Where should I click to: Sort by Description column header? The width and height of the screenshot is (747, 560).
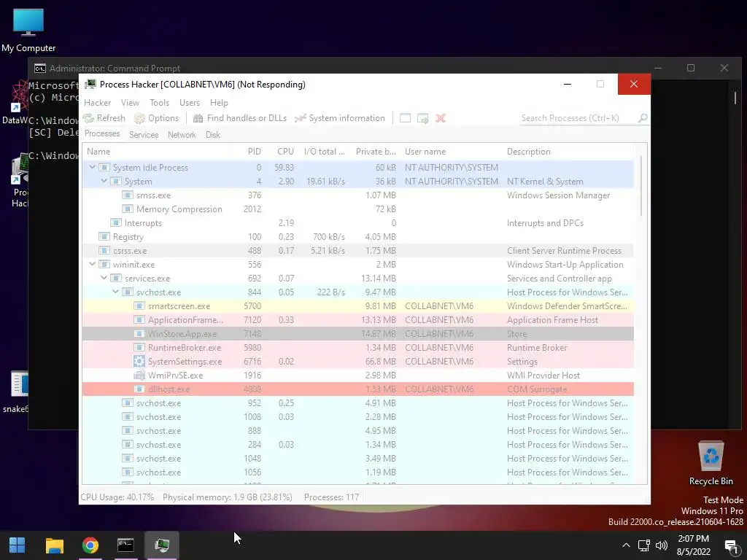pyautogui.click(x=569, y=152)
